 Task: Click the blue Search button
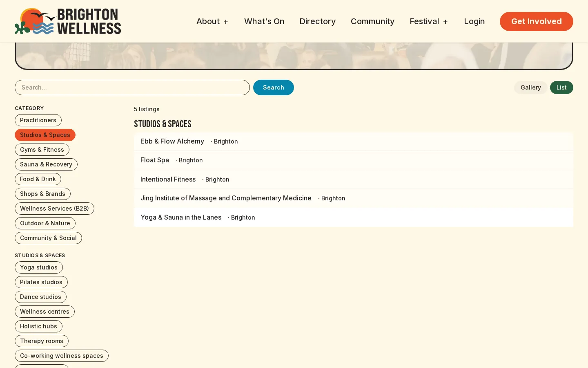[274, 88]
